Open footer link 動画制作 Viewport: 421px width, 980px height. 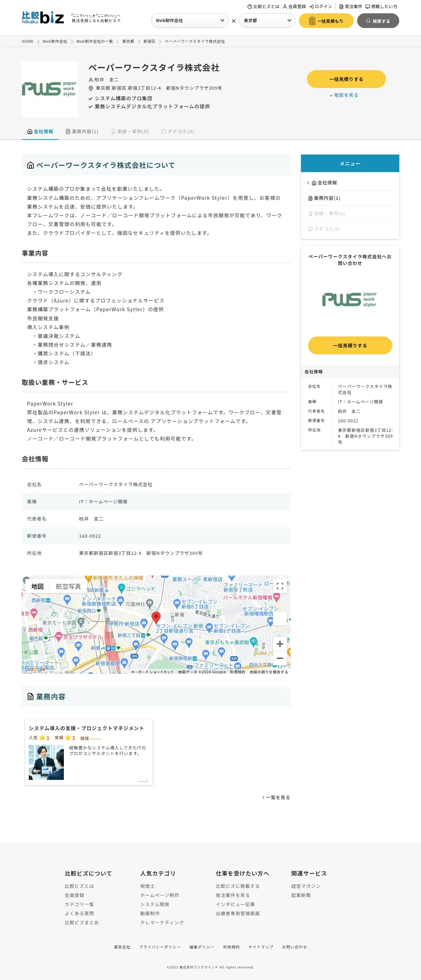150,913
